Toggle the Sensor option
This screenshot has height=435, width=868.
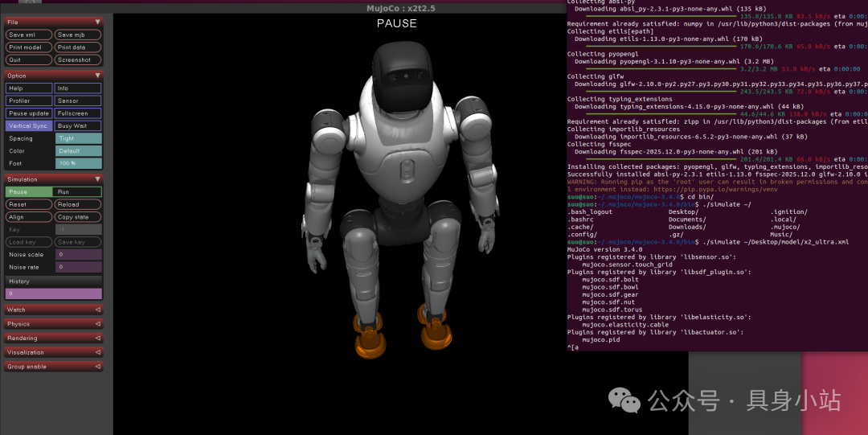[x=77, y=101]
